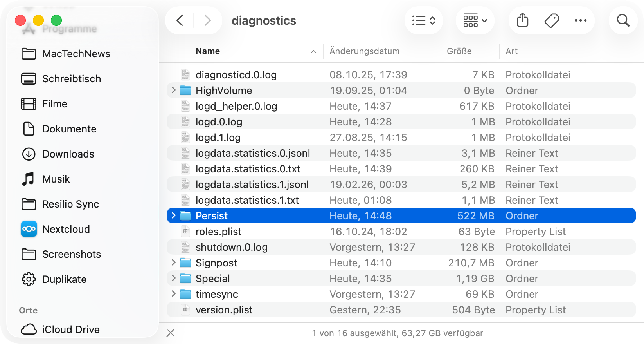Open Schreibtisch in the sidebar

click(72, 79)
